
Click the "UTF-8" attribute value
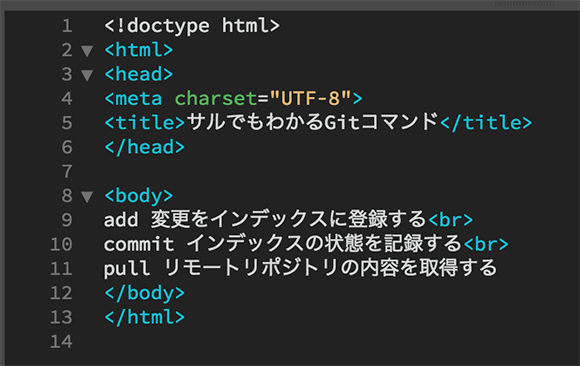tap(310, 99)
